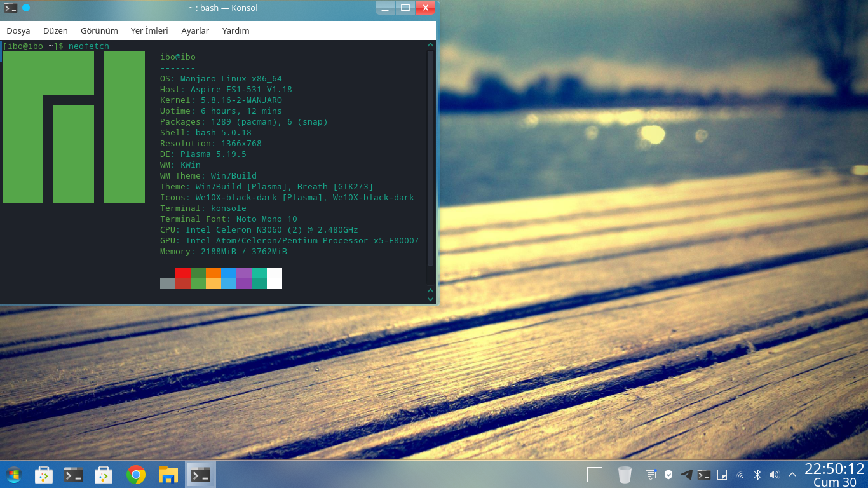
Task: Click the 'Kernel: 5.8.16-2-MANJARO' line
Action: click(x=221, y=100)
